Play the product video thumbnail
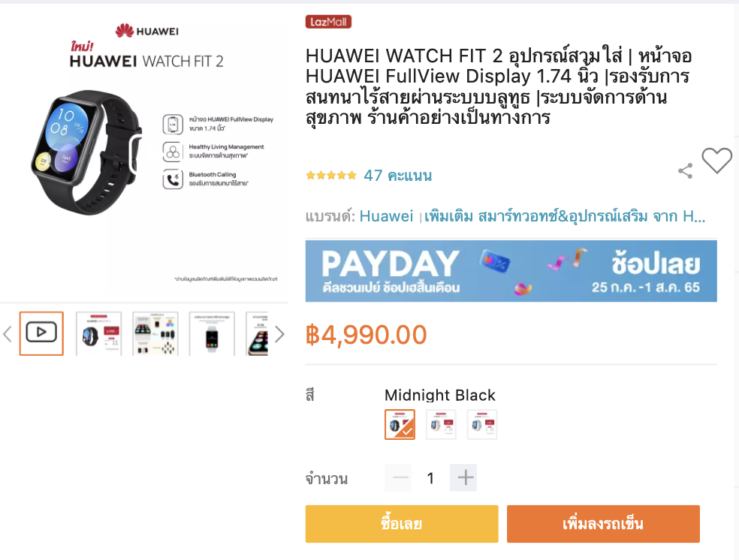Viewport: 739px width, 560px height. click(41, 333)
